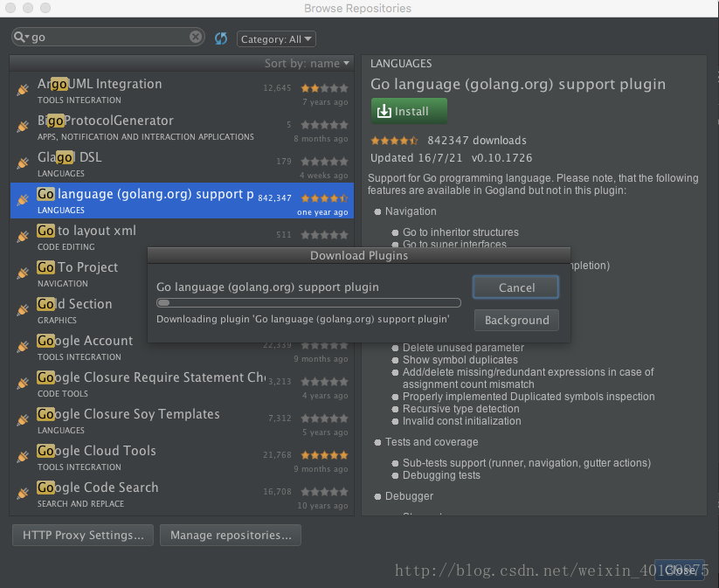Click plugin icon for Google Closure Require Statement
The height and width of the screenshot is (588, 719).
pyautogui.click(x=23, y=384)
